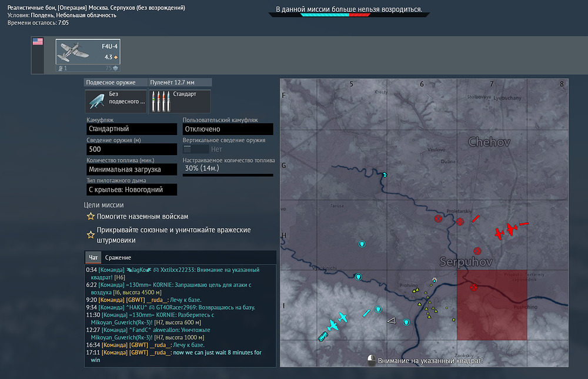Open the Тип пилотажного дыма dropdown
The height and width of the screenshot is (379, 588).
[132, 190]
